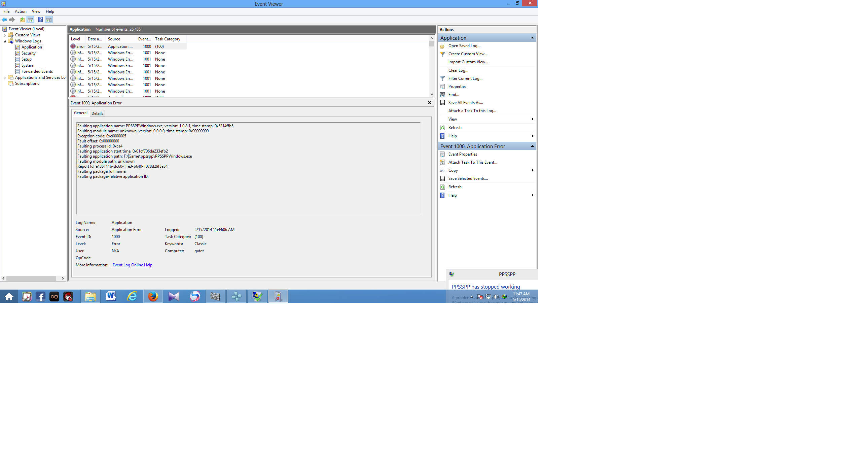
Task: Select the System log in tree
Action: pos(28,65)
